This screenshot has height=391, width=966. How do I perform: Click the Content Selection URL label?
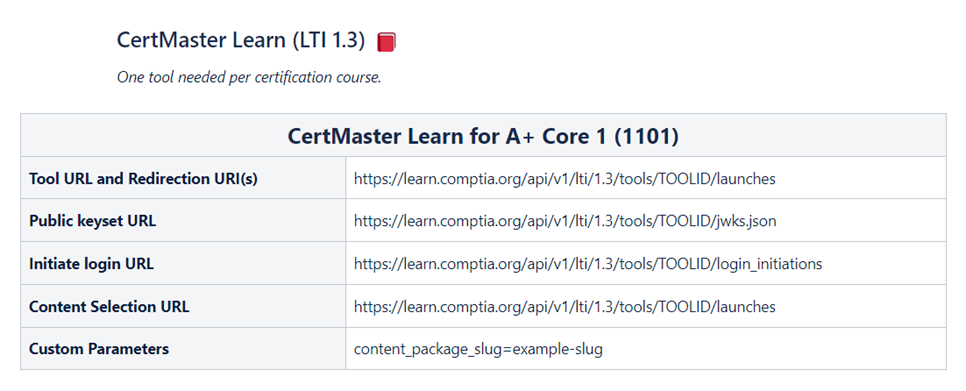click(109, 307)
